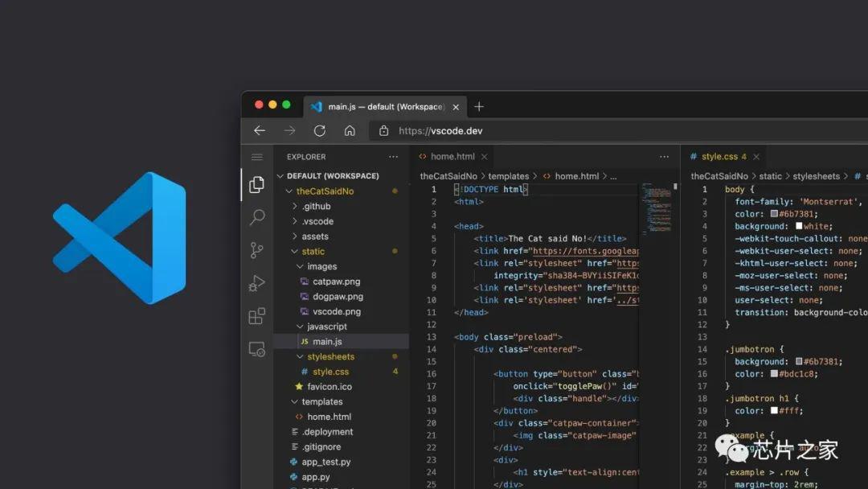The height and width of the screenshot is (489, 868).
Task: Open the Run and Debug icon
Action: click(257, 283)
